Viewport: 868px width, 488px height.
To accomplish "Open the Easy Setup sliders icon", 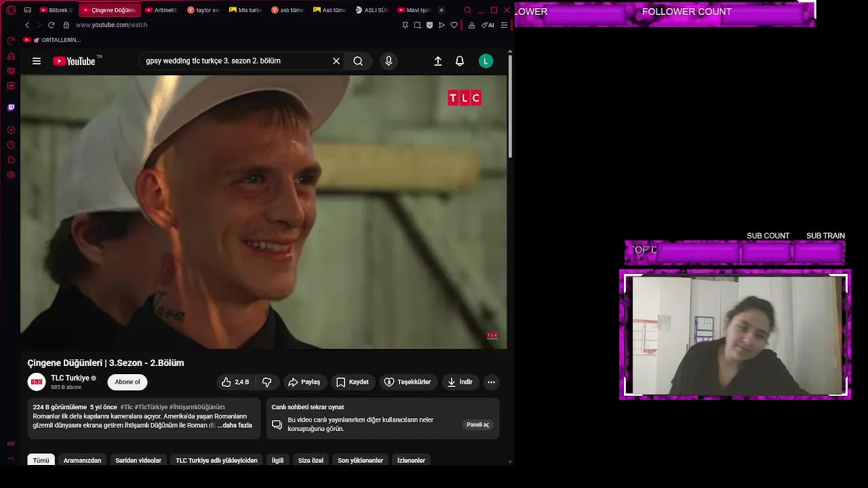I will pyautogui.click(x=504, y=25).
